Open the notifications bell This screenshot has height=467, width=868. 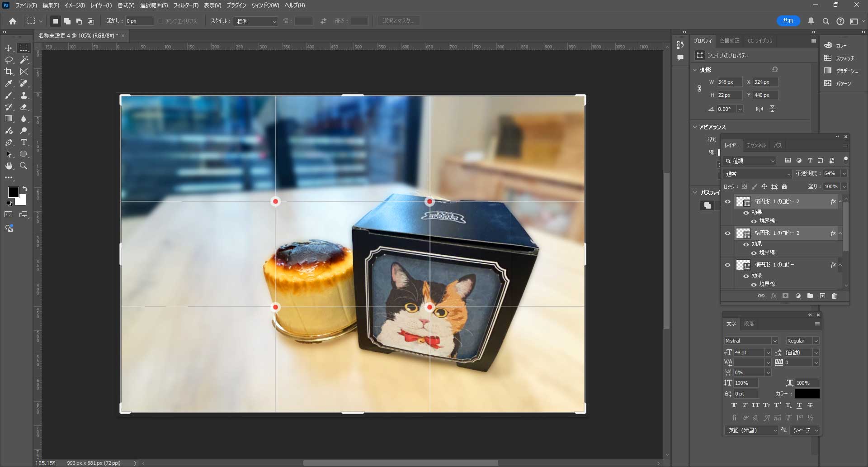[811, 21]
